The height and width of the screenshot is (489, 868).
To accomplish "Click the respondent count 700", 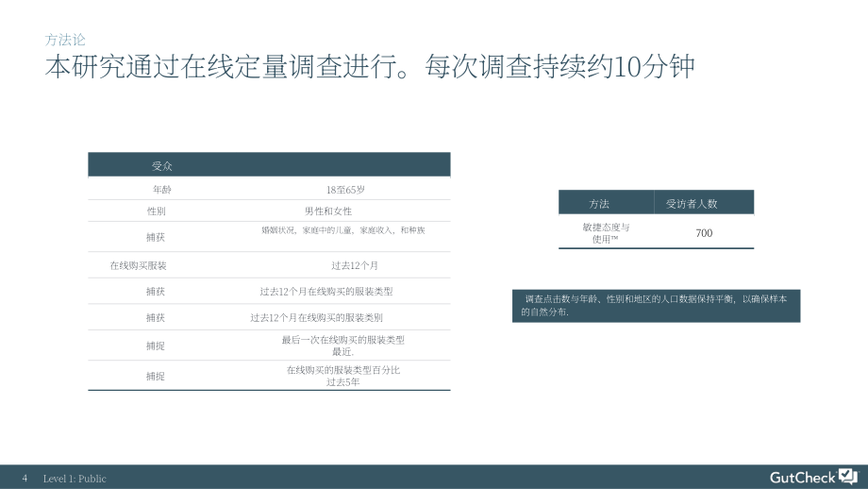I will [704, 233].
